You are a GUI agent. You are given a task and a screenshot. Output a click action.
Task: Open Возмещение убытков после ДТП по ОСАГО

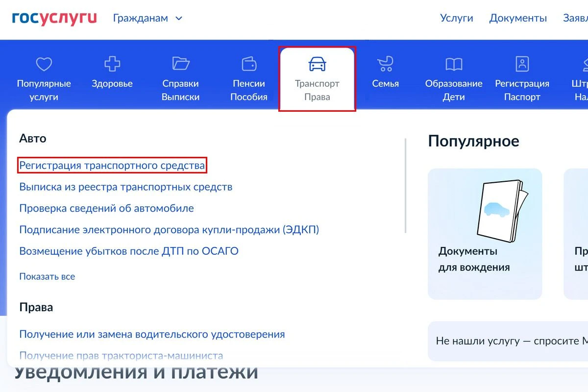point(129,251)
